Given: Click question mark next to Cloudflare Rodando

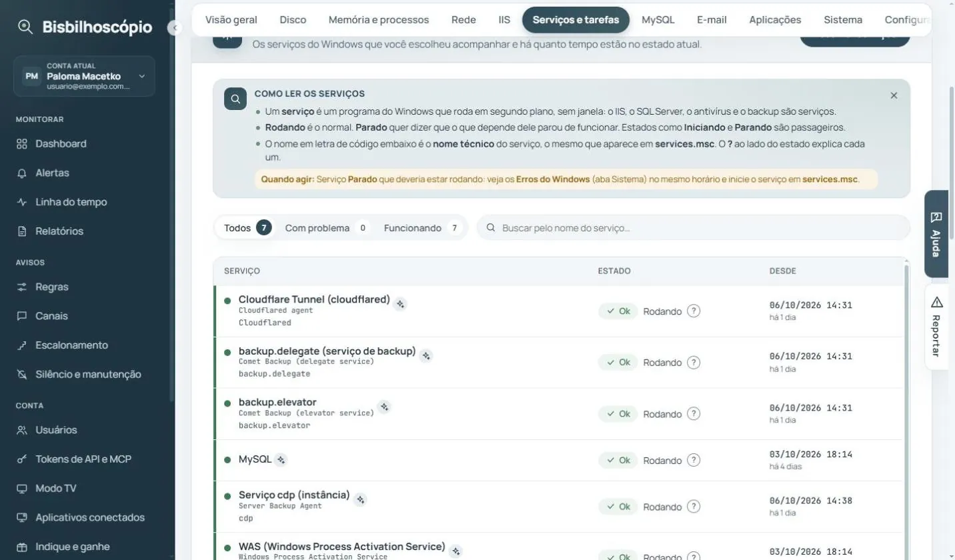Looking at the screenshot, I should [x=694, y=311].
